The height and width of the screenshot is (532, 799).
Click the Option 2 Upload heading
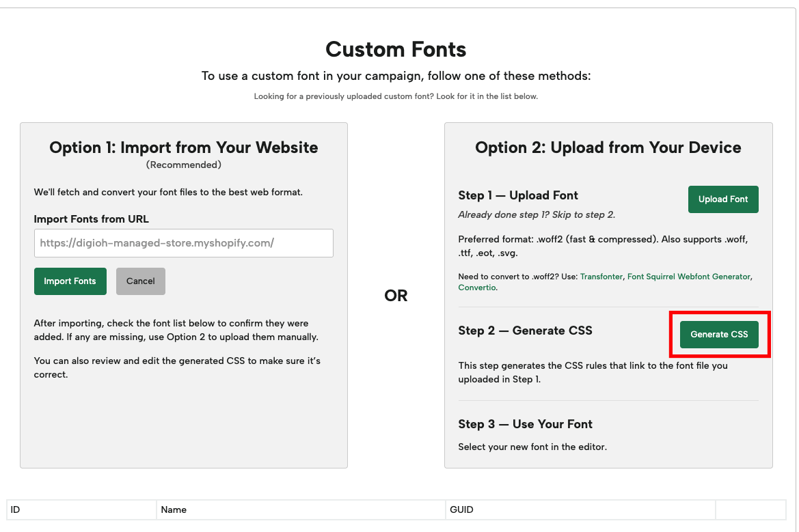(608, 148)
